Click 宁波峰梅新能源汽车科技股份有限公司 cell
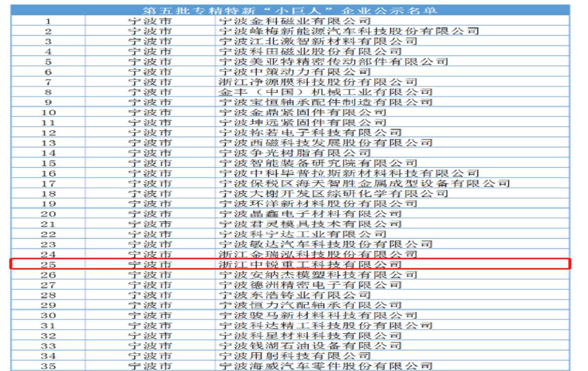This screenshot has width=588, height=371. (349, 31)
